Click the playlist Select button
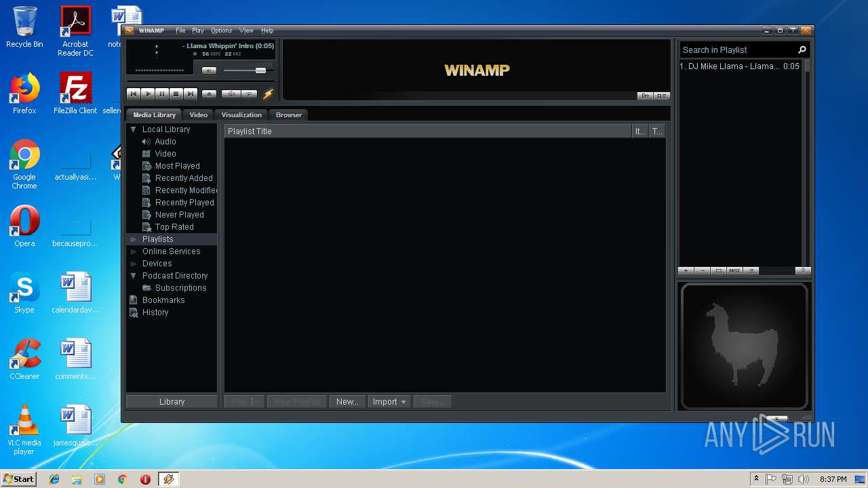 (x=719, y=270)
